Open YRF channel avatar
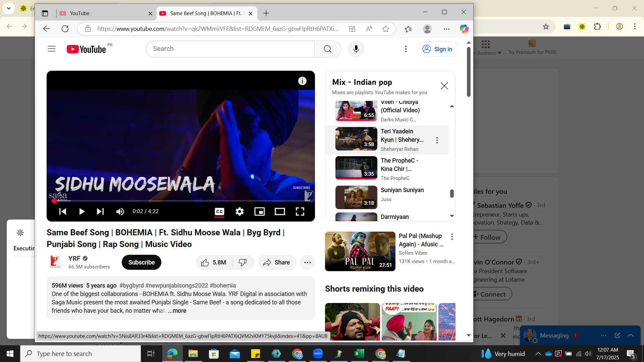The width and height of the screenshot is (644, 362). click(55, 262)
